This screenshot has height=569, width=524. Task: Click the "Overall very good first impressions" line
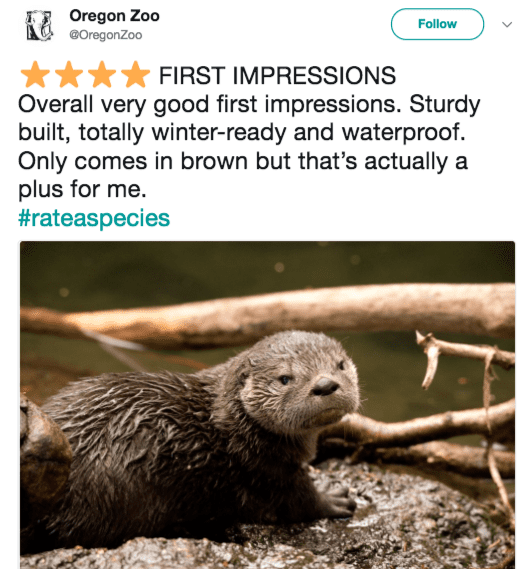point(210,105)
